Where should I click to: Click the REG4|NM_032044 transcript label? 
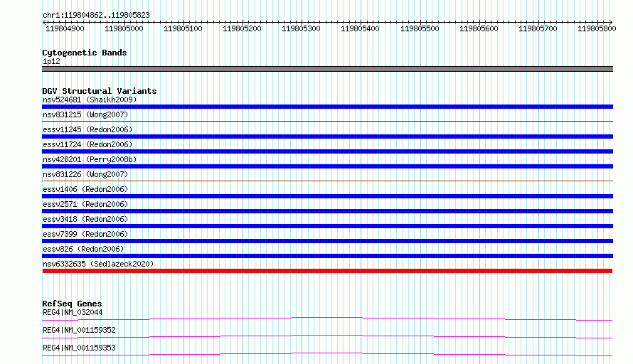[x=73, y=312]
